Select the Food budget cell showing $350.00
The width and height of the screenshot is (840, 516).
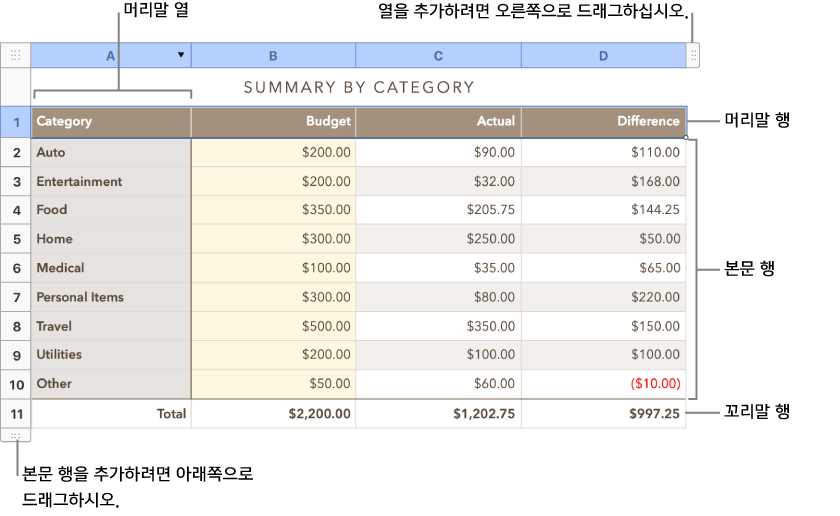(x=273, y=210)
